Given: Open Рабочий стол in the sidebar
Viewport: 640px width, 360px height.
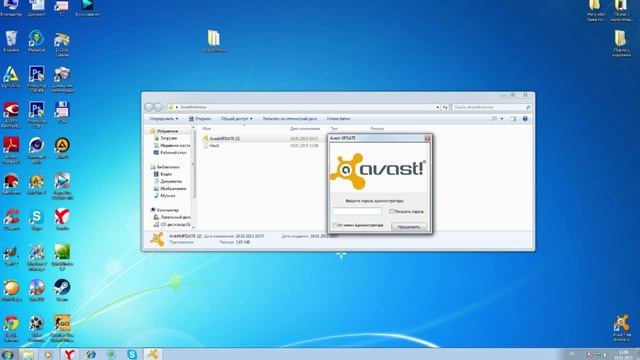Looking at the screenshot, I should [x=170, y=152].
